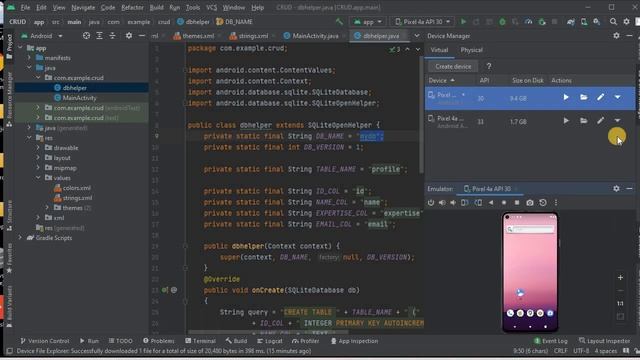Screen dimensions: 640x360
Task: Open Device Manager settings gear
Action: click(x=616, y=36)
